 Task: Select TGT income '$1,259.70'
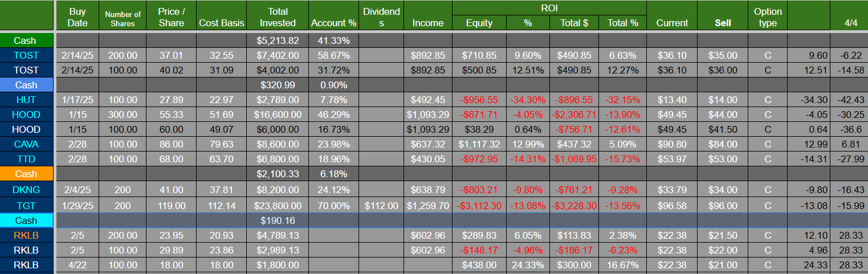[x=428, y=205]
